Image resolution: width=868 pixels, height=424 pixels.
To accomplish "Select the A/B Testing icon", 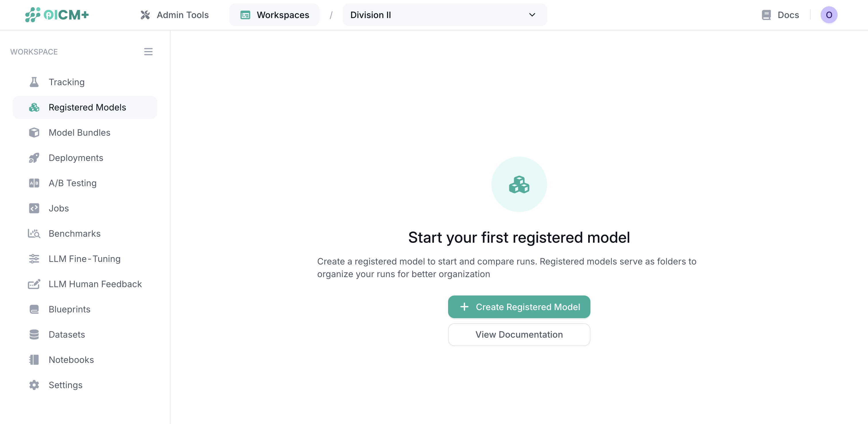I will coord(34,183).
